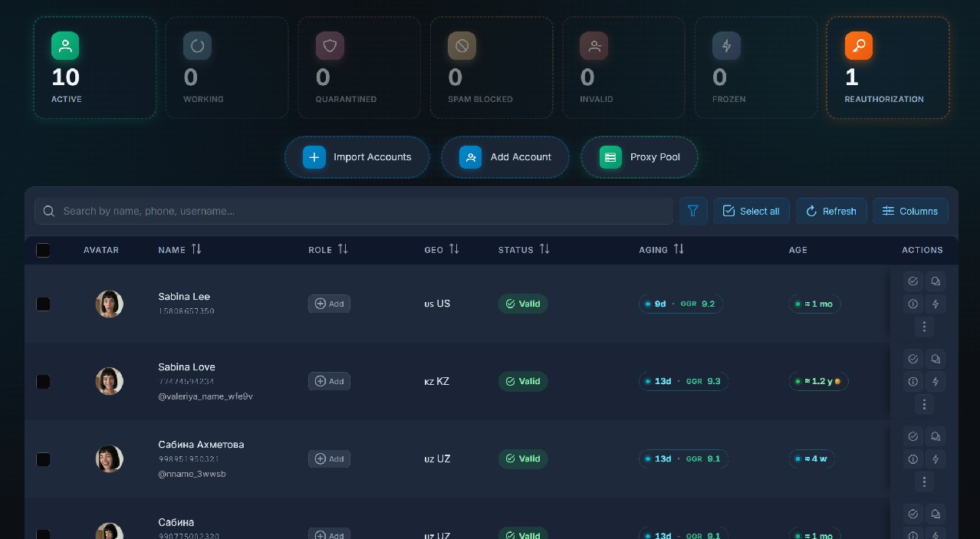The image size is (980, 539).
Task: Open Sabina Lee's avatar photo
Action: [x=110, y=304]
